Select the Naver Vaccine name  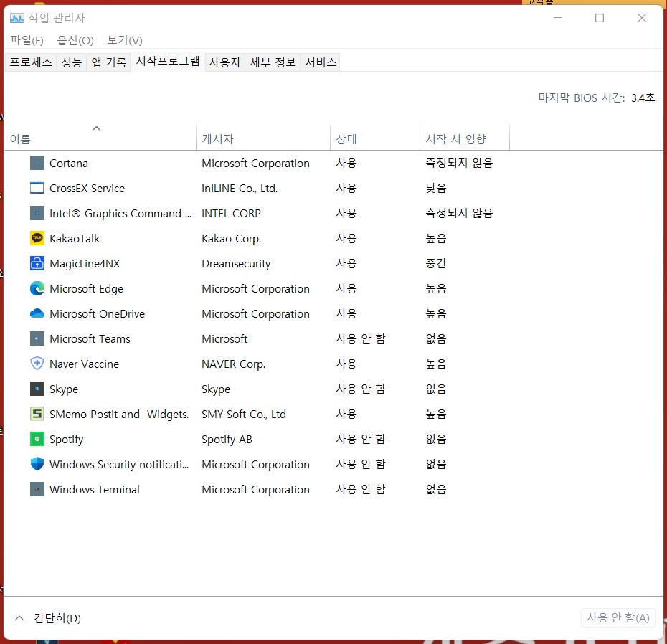tap(84, 364)
